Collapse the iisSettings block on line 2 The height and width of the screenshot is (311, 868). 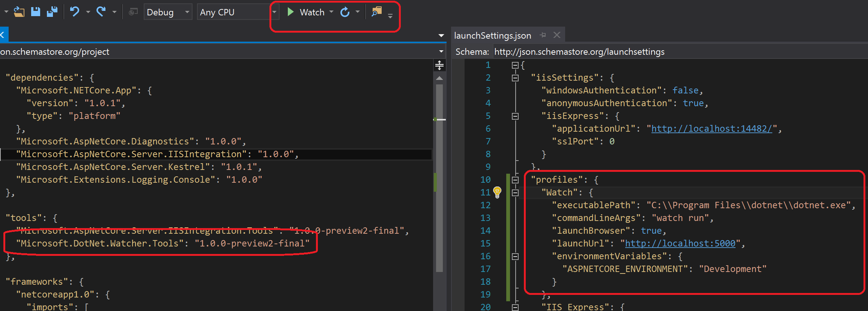[x=515, y=78]
